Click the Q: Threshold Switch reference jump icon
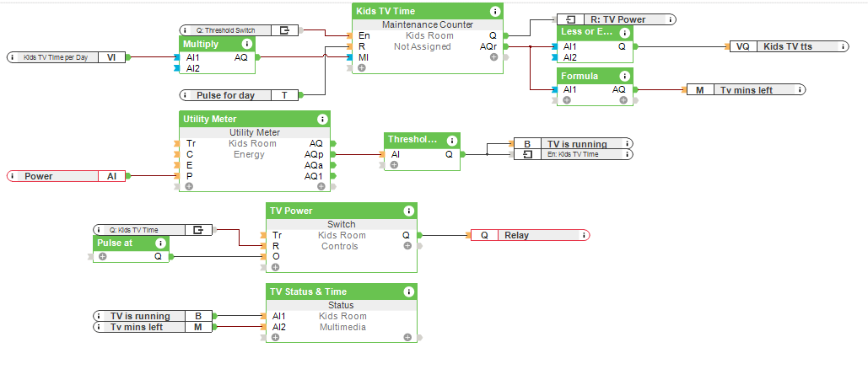 coord(285,29)
